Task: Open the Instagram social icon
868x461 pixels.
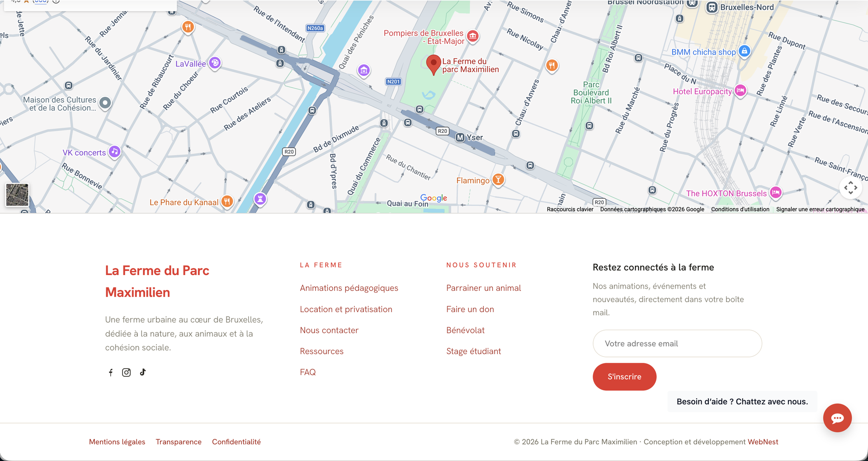Action: pos(127,372)
